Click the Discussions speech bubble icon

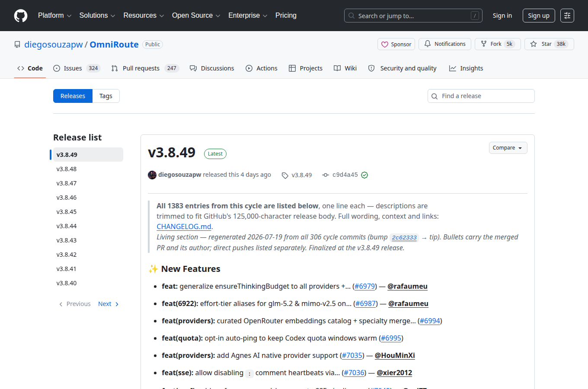(x=193, y=68)
